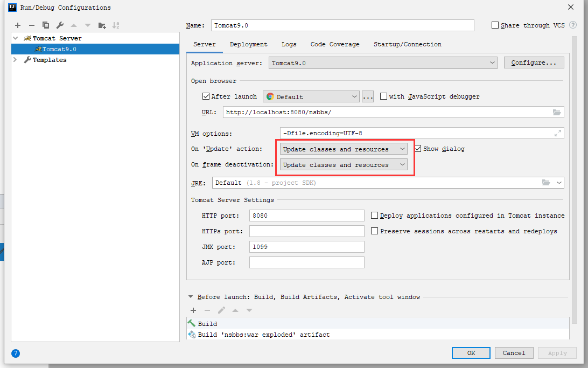The image size is (588, 368).
Task: Open JRE dropdown arrow
Action: point(559,183)
